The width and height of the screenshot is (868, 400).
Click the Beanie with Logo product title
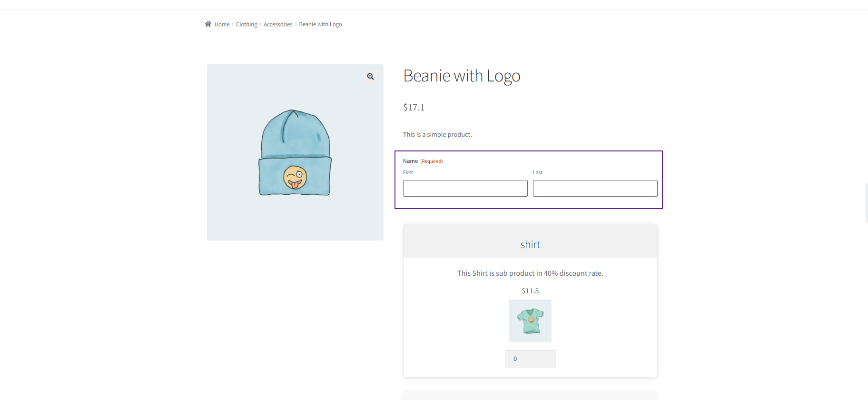click(x=462, y=76)
